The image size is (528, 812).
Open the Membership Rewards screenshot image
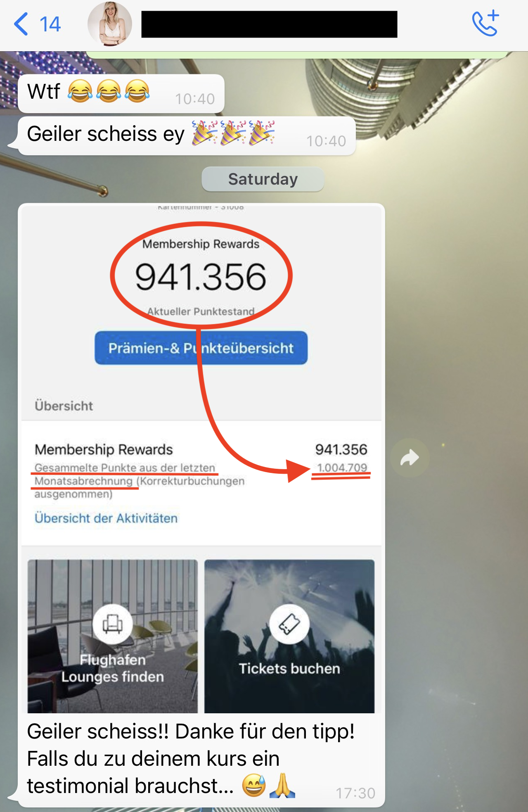pyautogui.click(x=201, y=458)
